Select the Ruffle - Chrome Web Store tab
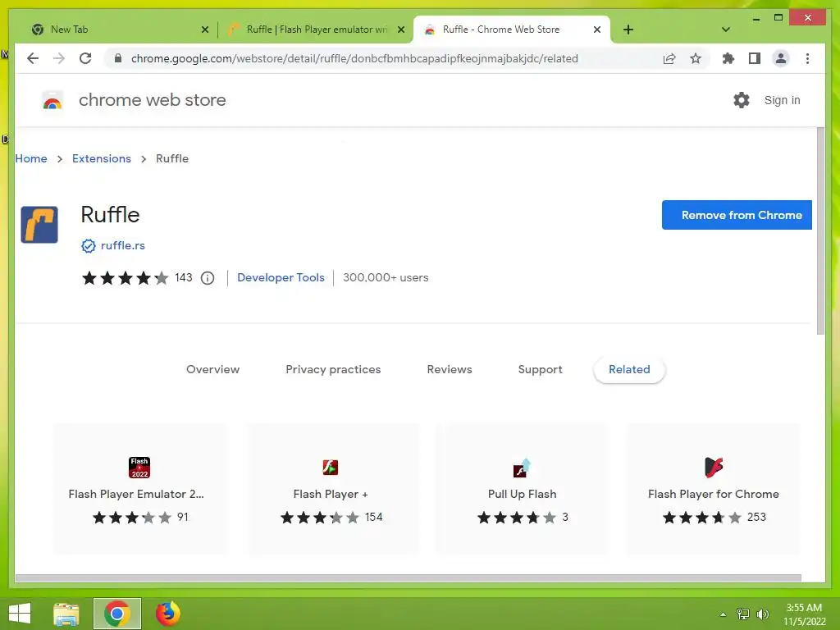The height and width of the screenshot is (630, 840). 512,30
